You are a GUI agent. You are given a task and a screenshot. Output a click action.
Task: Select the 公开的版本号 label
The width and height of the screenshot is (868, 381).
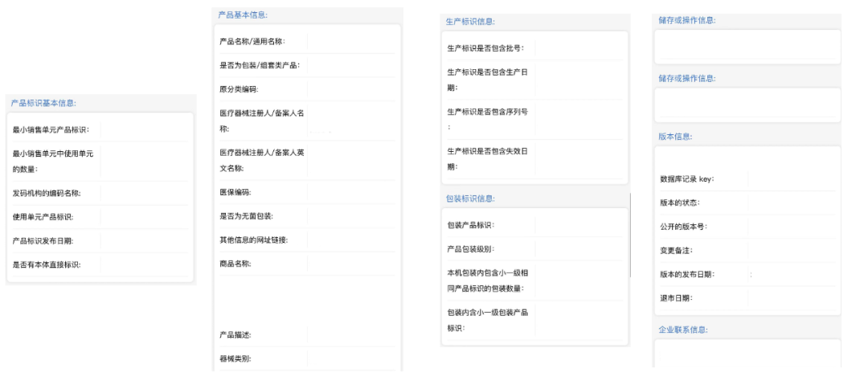pos(684,227)
